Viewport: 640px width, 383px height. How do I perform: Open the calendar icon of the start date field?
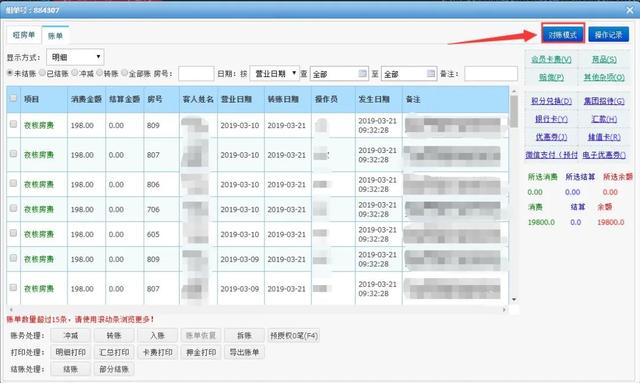(362, 73)
